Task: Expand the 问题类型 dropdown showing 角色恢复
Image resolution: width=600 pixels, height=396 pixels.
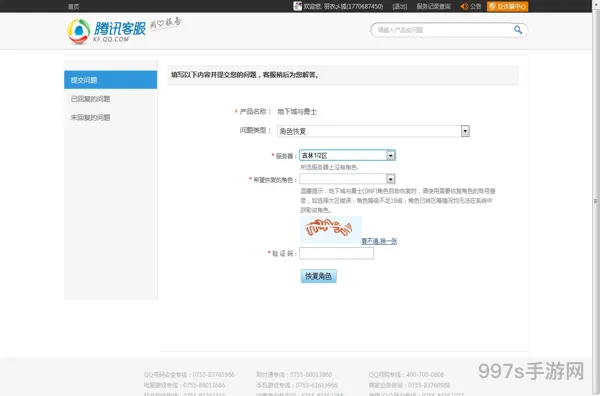Action: point(373,131)
